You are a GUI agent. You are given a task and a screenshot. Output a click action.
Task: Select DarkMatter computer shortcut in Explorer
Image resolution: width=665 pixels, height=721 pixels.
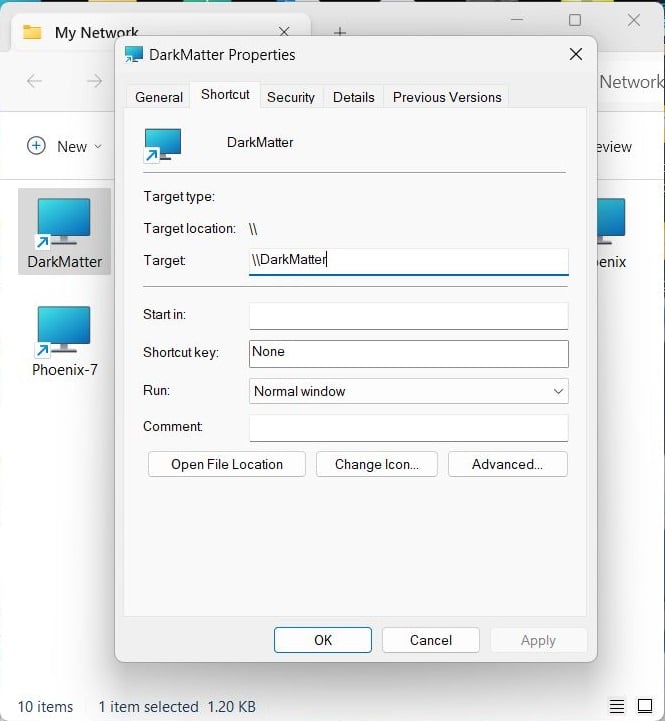(x=64, y=232)
